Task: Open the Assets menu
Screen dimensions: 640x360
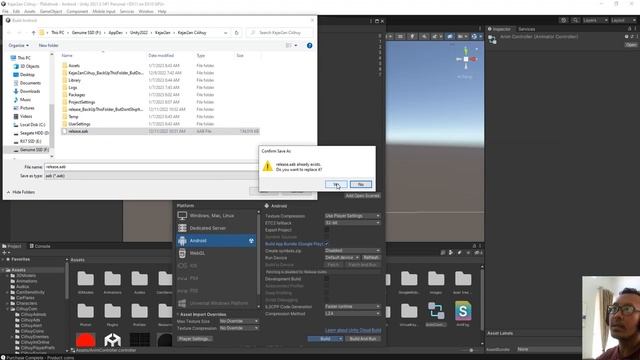Action: click(x=30, y=11)
